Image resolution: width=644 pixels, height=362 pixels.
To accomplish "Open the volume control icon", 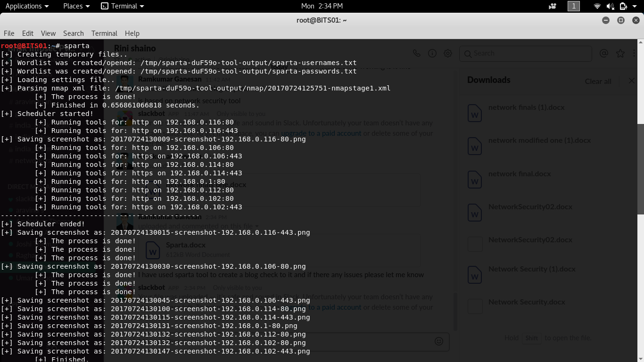I will pos(610,6).
